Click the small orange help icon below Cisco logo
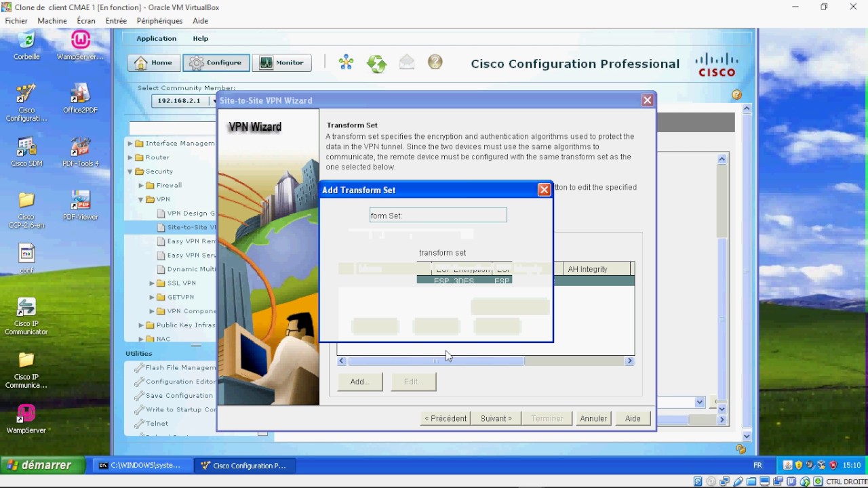The width and height of the screenshot is (868, 488). (737, 95)
